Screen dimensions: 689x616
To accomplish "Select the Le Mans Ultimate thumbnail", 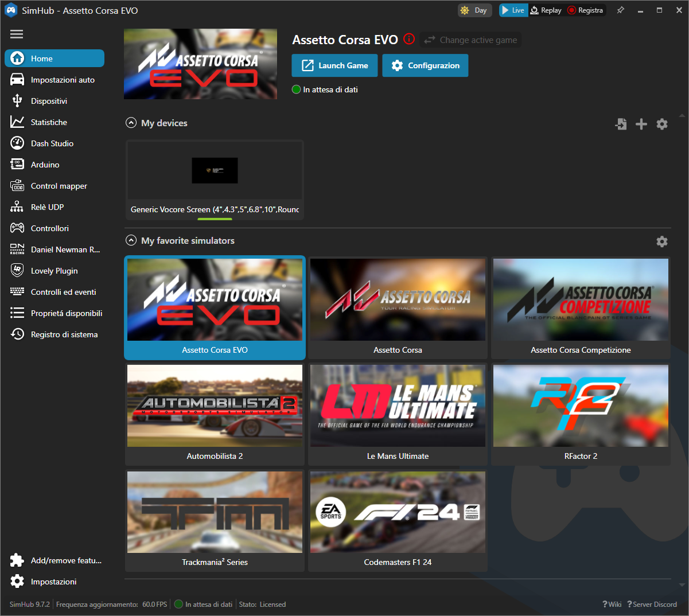I will tap(398, 407).
